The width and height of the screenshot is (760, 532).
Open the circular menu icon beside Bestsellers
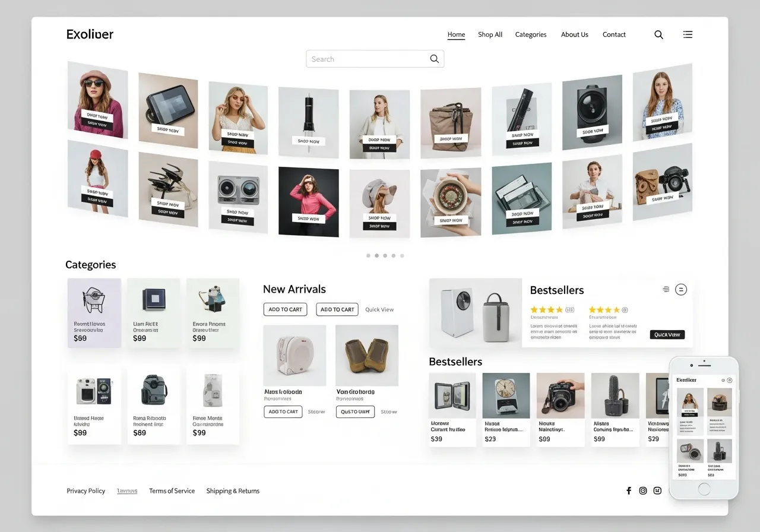tap(680, 289)
